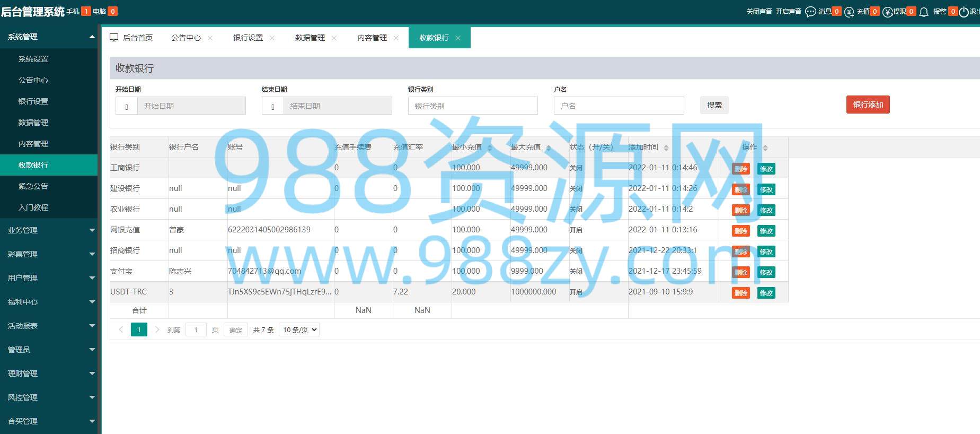Click the message chat bubble icon
The width and height of the screenshot is (980, 434).
[x=810, y=12]
